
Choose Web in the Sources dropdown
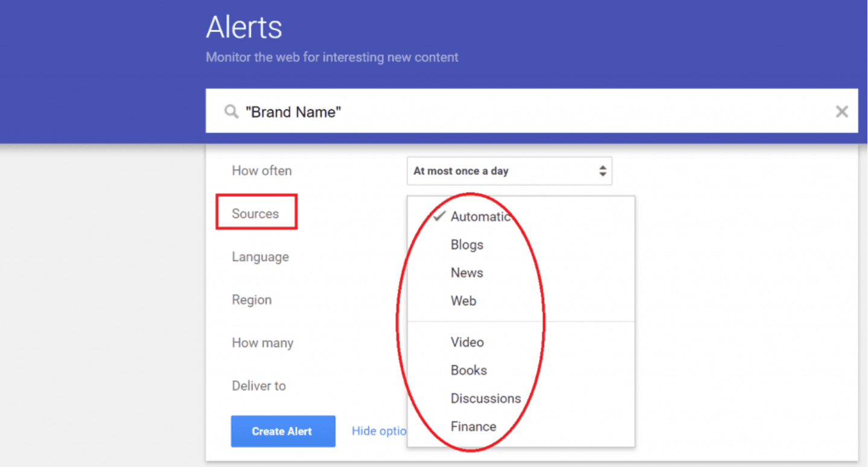coord(463,300)
